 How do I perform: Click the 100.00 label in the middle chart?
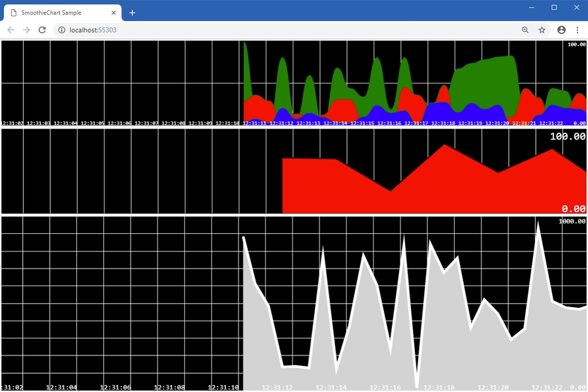[x=567, y=137]
